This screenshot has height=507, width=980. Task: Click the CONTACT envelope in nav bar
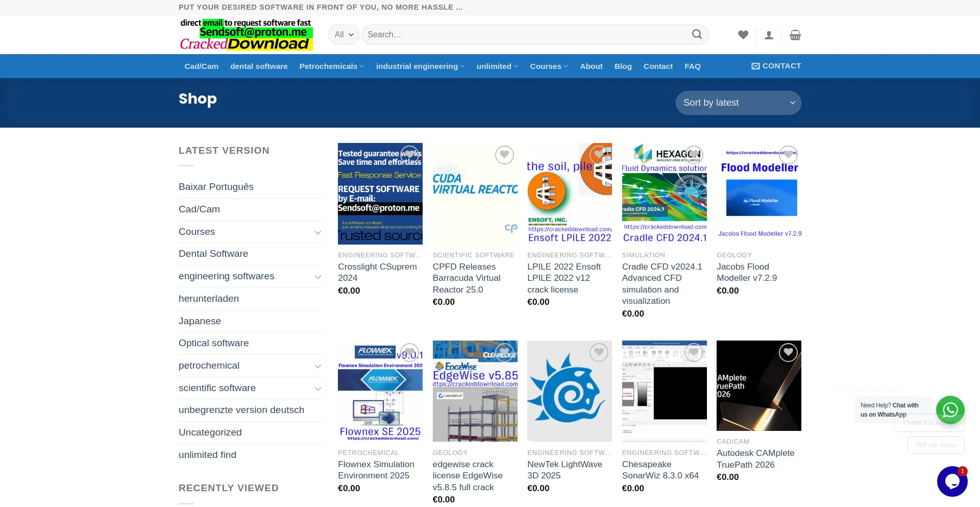776,66
